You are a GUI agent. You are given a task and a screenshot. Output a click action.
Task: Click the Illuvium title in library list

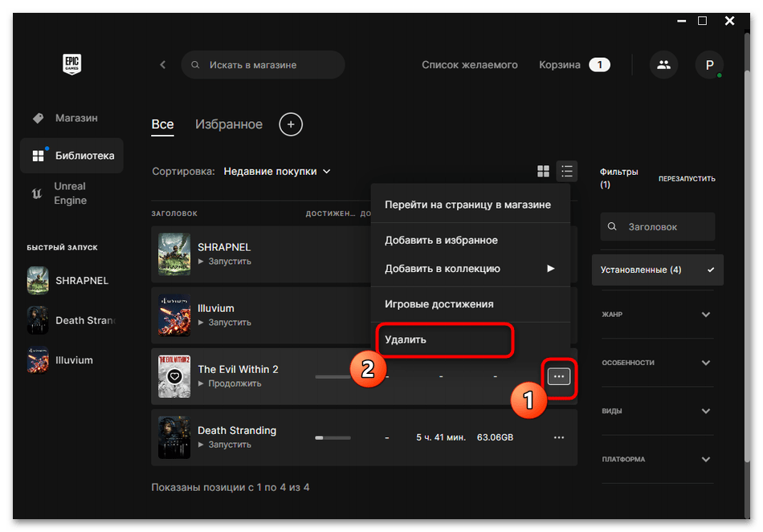click(215, 308)
